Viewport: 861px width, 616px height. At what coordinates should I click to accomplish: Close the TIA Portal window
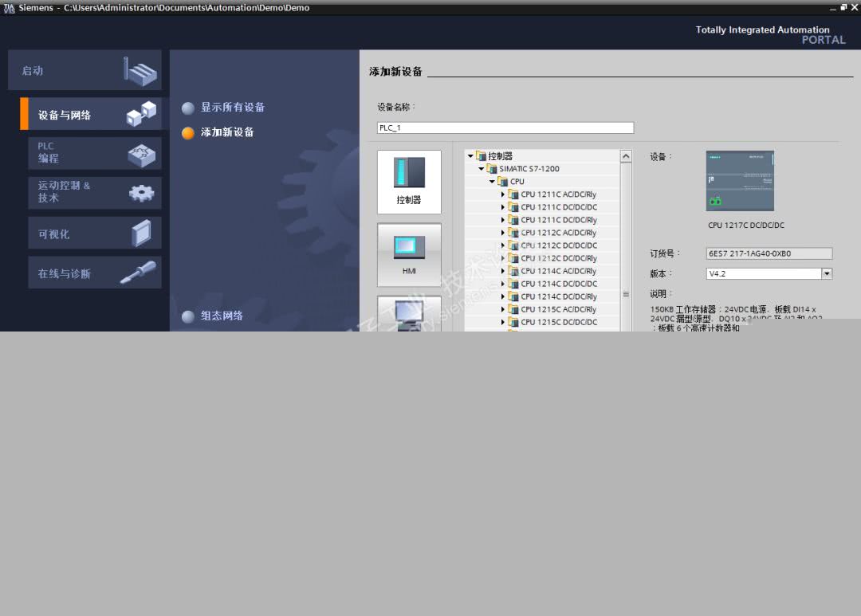pos(855,7)
